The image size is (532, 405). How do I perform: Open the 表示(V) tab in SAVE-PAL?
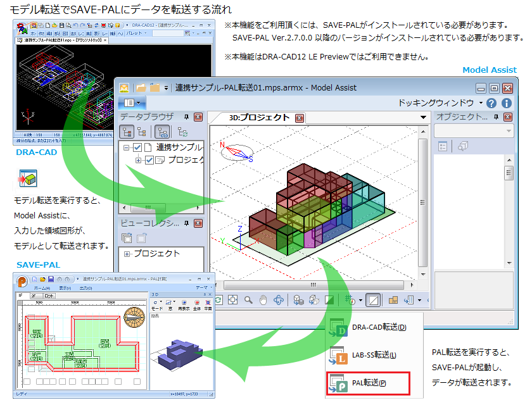(65, 288)
